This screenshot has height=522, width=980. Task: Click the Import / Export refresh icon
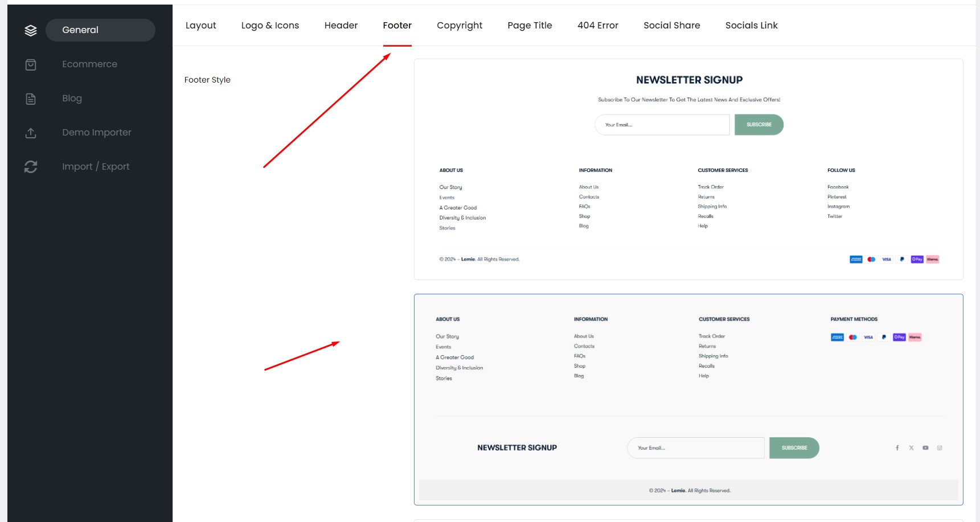(31, 167)
